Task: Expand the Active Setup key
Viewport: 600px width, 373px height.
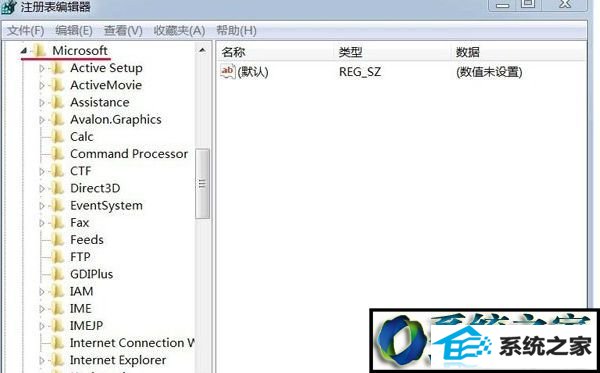Action: tap(42, 68)
